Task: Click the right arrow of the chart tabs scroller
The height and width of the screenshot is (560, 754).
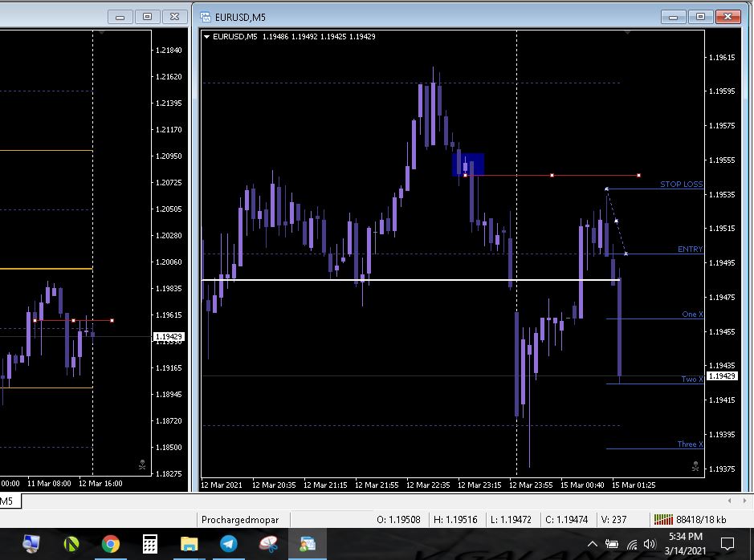Action: [745, 501]
